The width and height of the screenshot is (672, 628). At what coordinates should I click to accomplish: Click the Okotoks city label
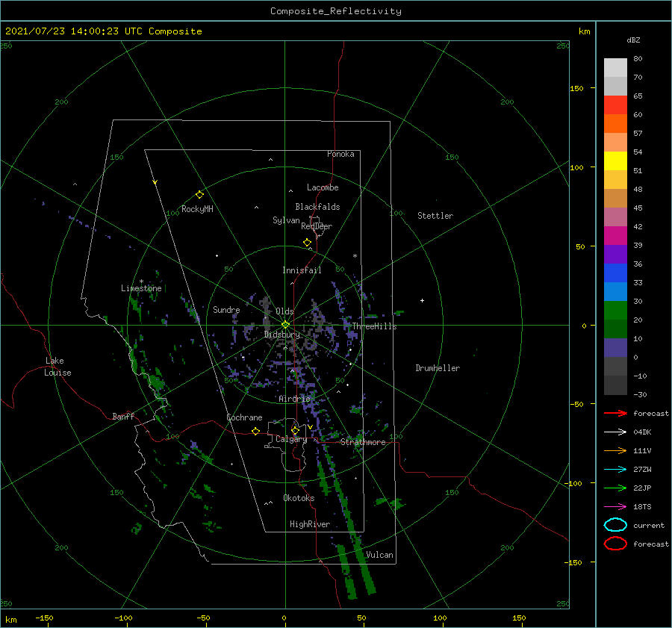pos(299,497)
